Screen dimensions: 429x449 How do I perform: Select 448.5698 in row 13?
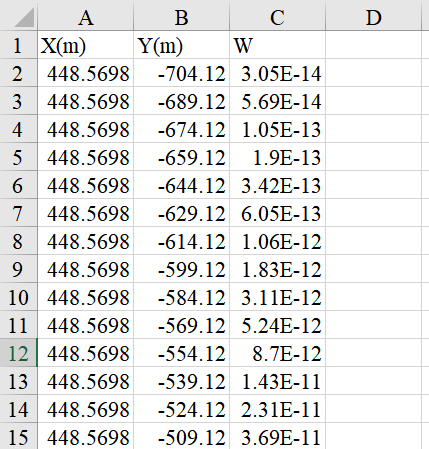tap(86, 381)
